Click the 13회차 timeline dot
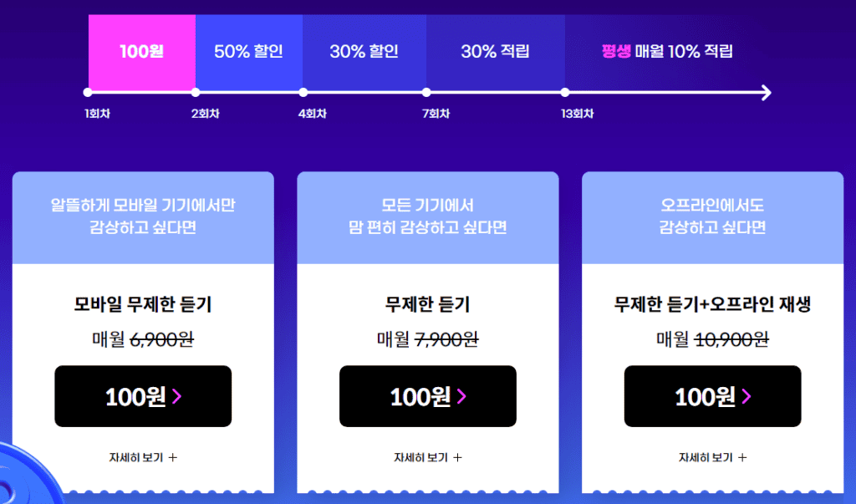This screenshot has width=856, height=504. (x=565, y=93)
